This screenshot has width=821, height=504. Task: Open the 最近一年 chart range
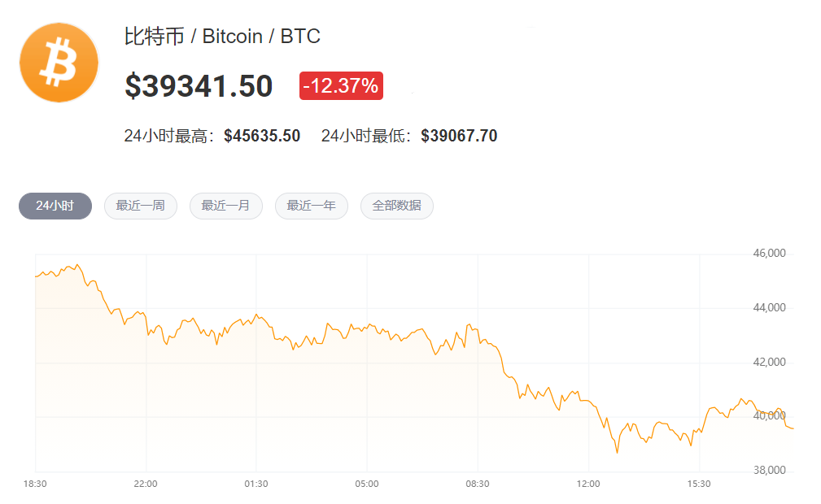pos(311,206)
